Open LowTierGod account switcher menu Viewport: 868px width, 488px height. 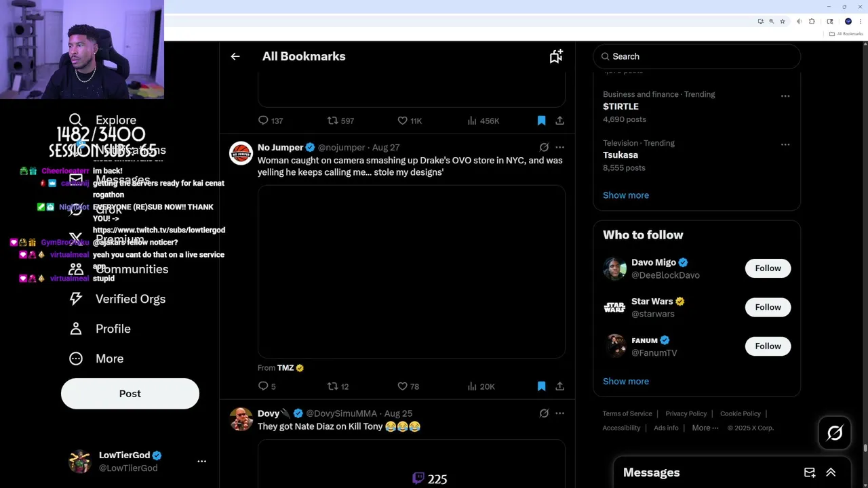[x=201, y=461]
